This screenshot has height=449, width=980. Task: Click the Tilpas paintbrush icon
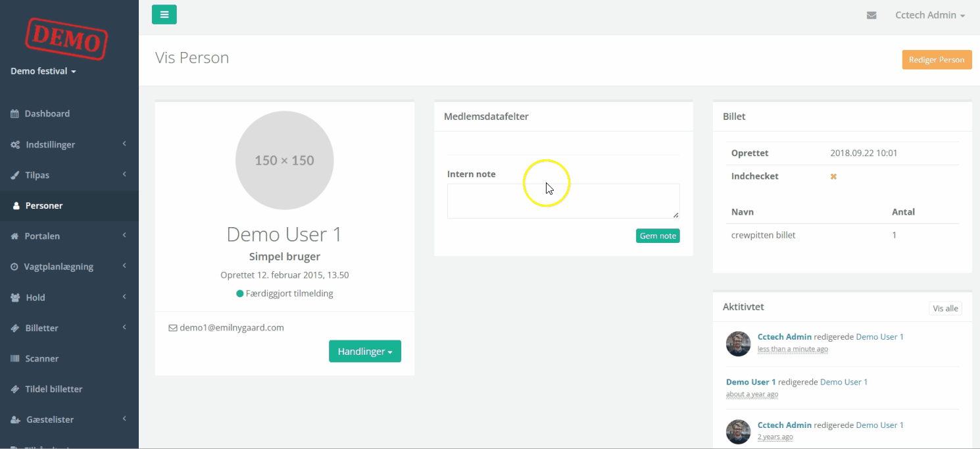[14, 175]
